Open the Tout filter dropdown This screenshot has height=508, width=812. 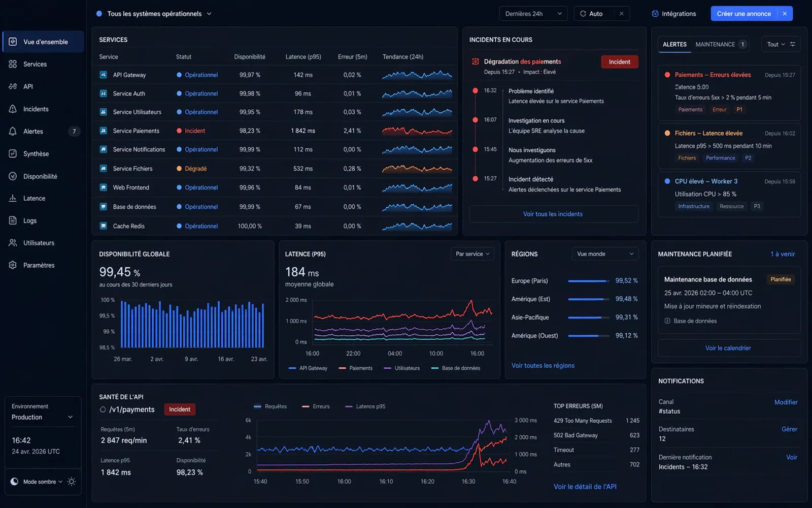pyautogui.click(x=775, y=44)
